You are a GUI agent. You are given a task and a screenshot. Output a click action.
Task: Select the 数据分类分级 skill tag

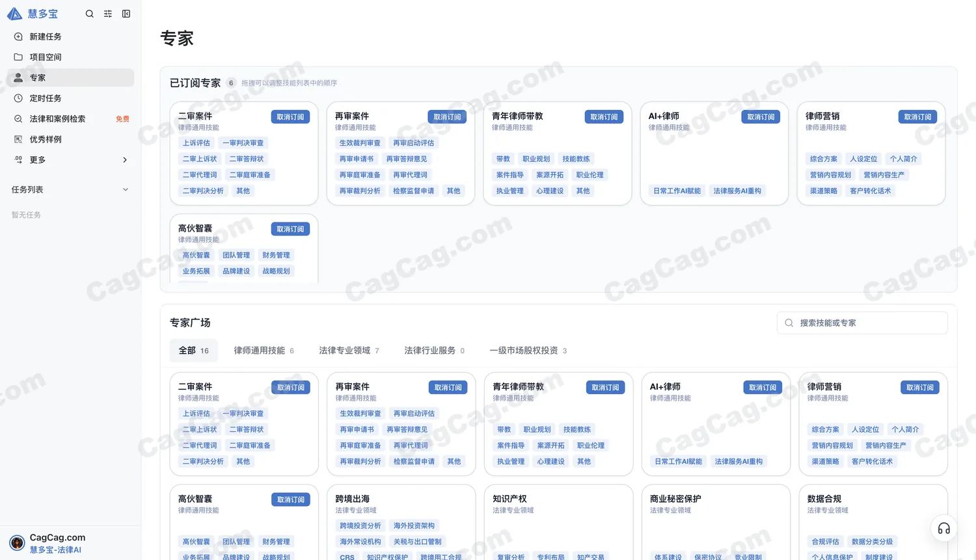[872, 542]
